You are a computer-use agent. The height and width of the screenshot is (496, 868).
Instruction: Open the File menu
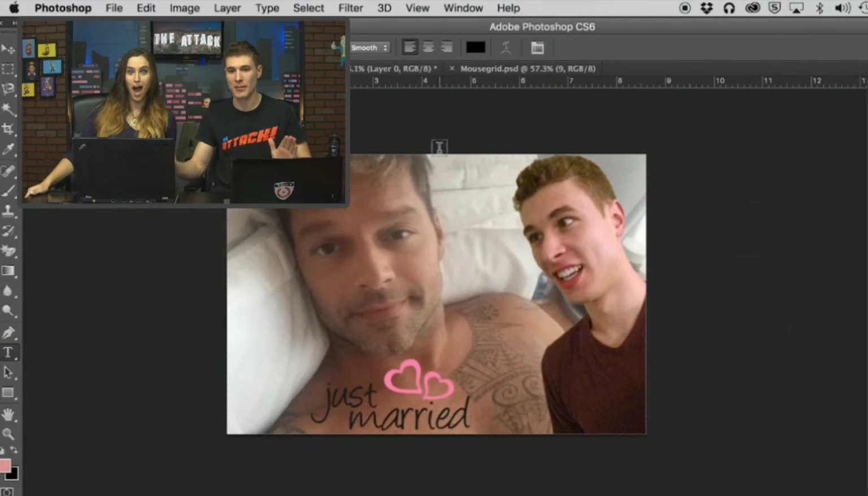coord(114,8)
